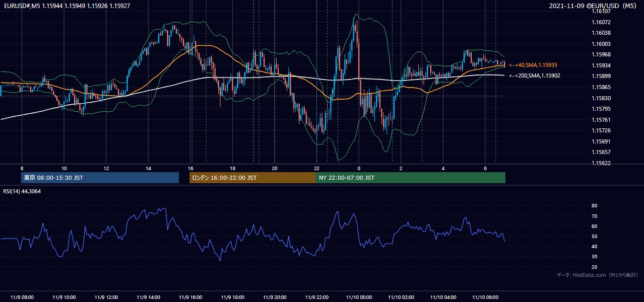Click the 1.16107 price axis label
Image resolution: width=644 pixels, height=302 pixels.
click(601, 12)
